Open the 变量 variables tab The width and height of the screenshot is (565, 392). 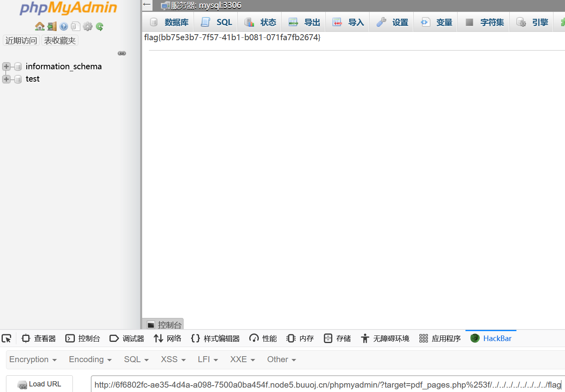click(x=436, y=22)
